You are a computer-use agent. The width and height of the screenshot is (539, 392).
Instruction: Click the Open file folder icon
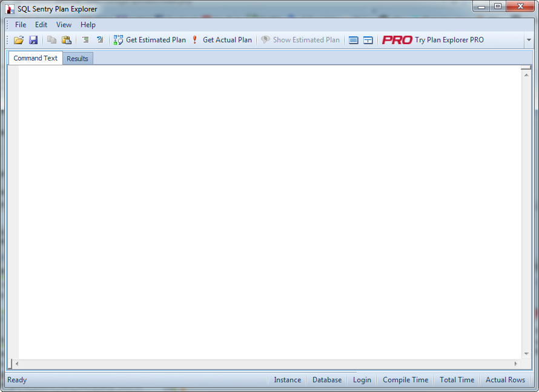coord(19,40)
